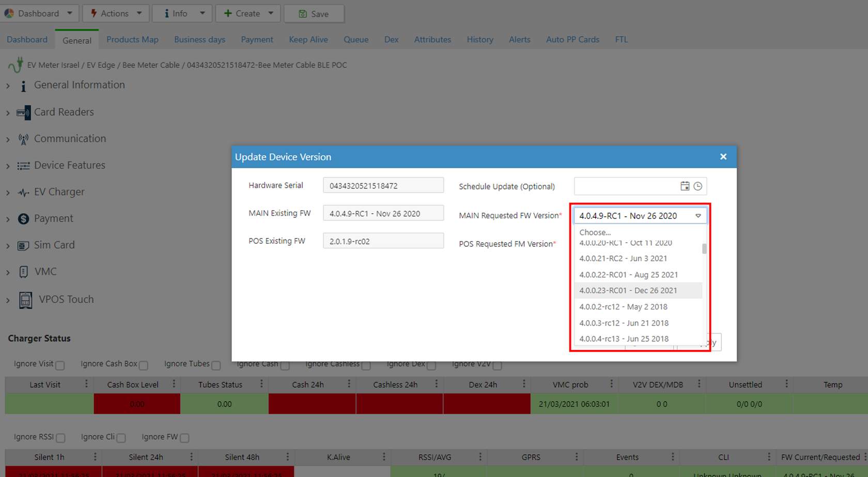Enable the Ignore Tubes checkbox

pos(216,365)
